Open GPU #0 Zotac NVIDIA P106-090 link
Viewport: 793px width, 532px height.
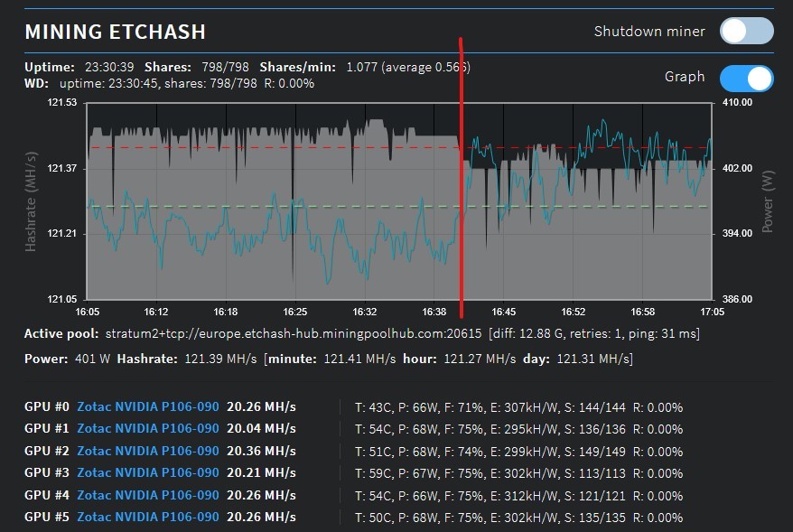point(148,406)
